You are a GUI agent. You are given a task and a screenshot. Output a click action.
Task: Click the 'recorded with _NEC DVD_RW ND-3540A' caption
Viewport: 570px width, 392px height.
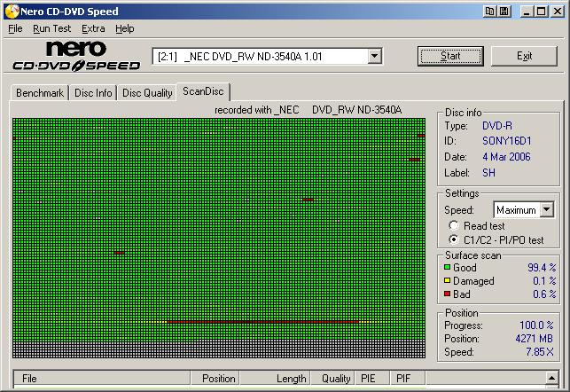click(308, 109)
